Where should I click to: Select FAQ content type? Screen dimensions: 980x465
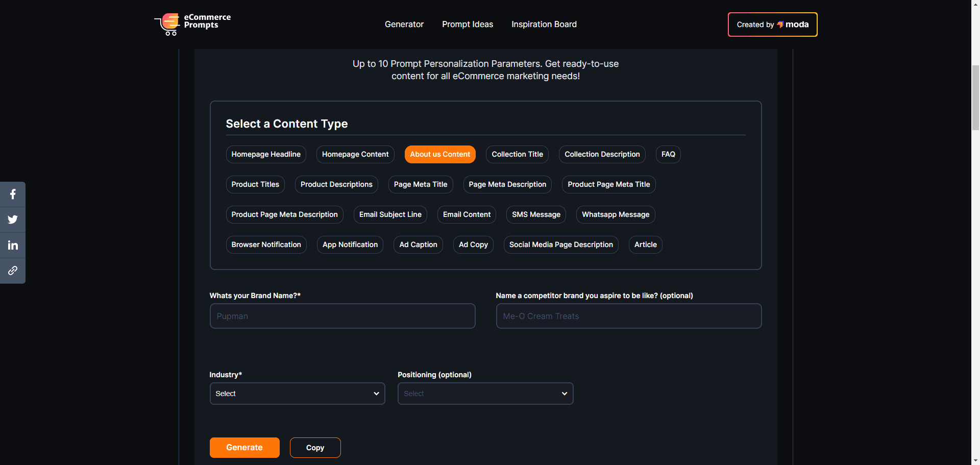pyautogui.click(x=668, y=154)
